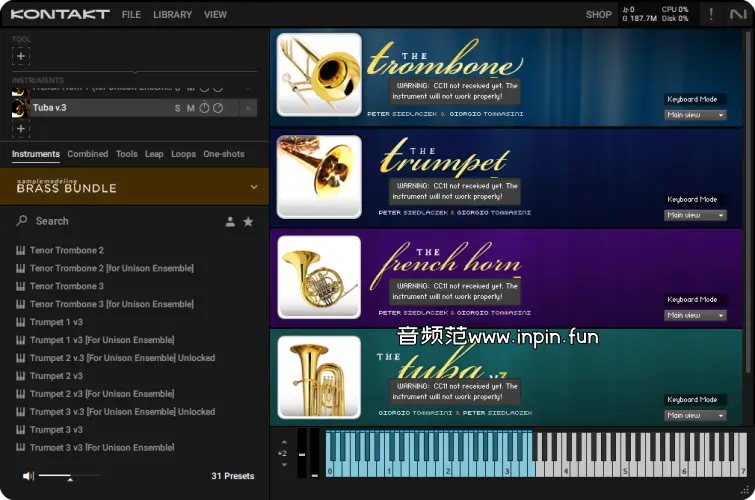Open the exclamation warning panel
This screenshot has height=500, width=755.
(x=711, y=14)
